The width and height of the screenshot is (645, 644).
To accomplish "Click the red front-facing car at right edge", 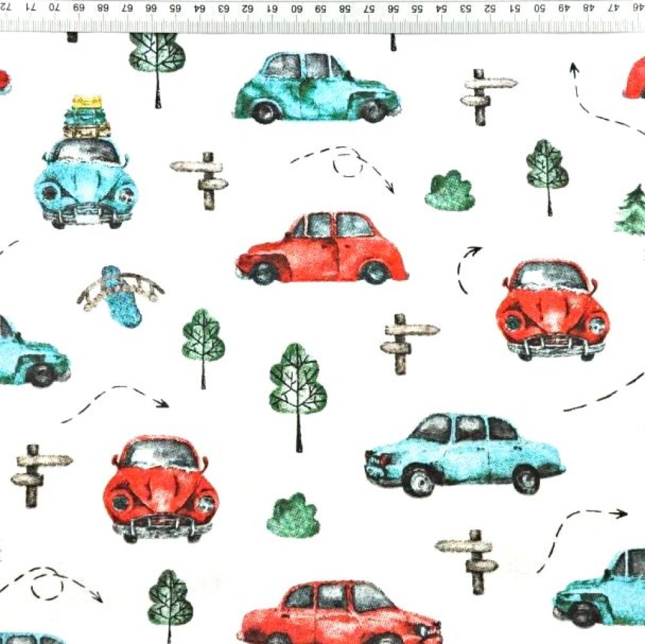I will coord(553,310).
